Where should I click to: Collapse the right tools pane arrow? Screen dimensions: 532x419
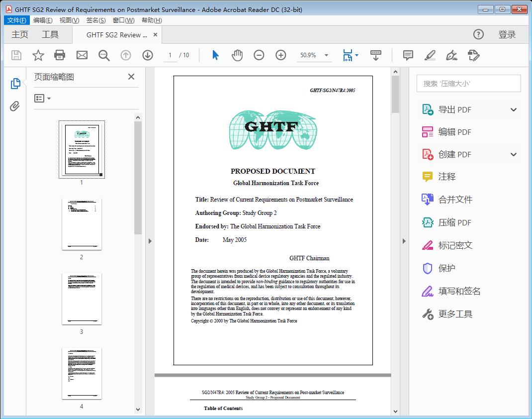point(404,241)
